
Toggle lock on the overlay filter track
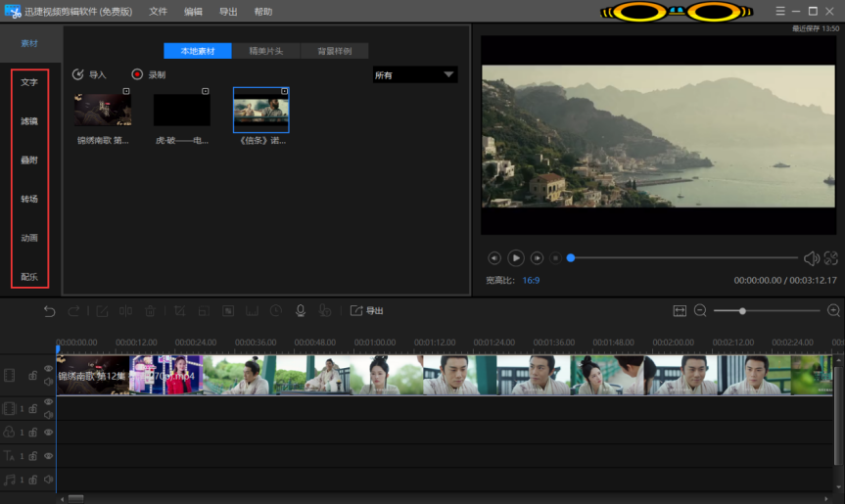(x=33, y=433)
